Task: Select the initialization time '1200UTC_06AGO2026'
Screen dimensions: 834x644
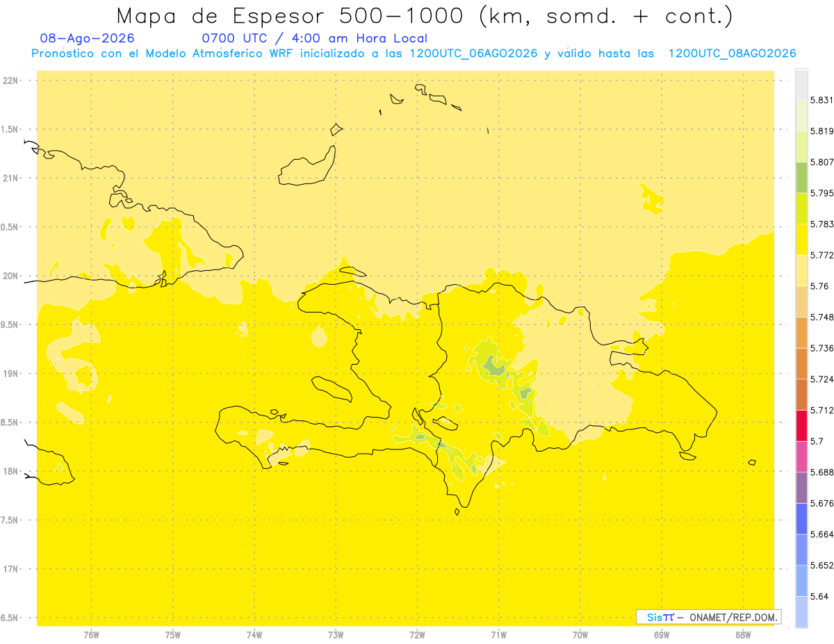Action: pyautogui.click(x=473, y=53)
